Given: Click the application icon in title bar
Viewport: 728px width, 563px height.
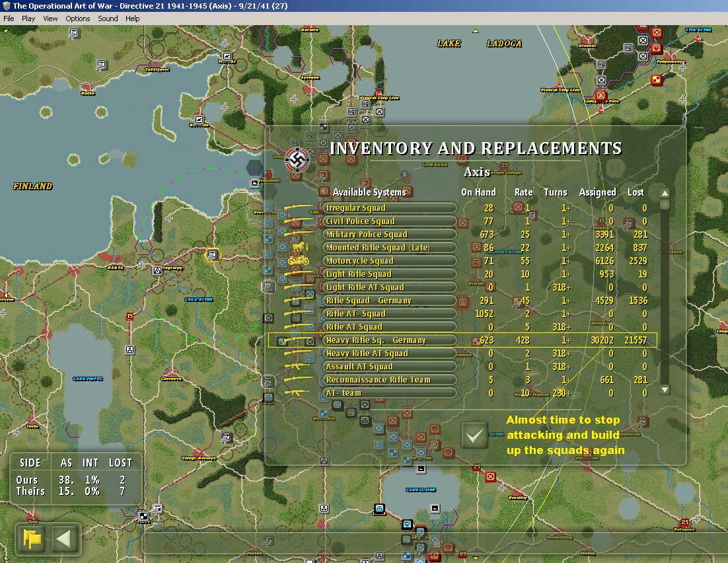Looking at the screenshot, I should [x=6, y=6].
